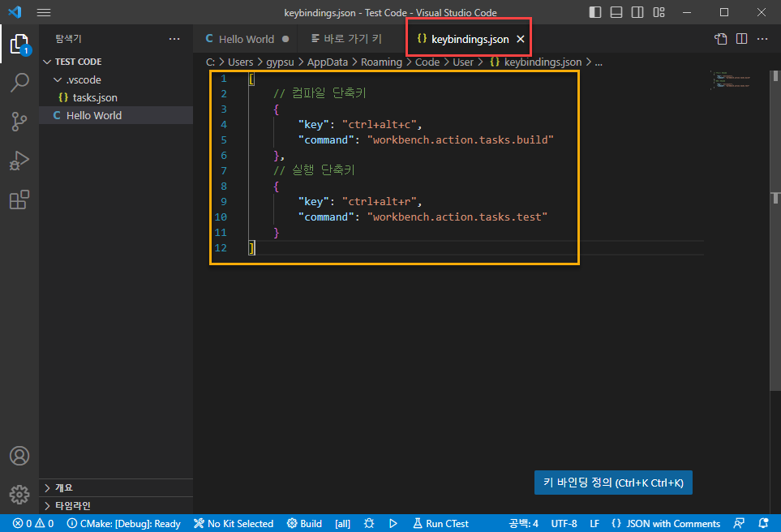The height and width of the screenshot is (532, 781).
Task: Click line number 12 in gutter
Action: click(221, 247)
